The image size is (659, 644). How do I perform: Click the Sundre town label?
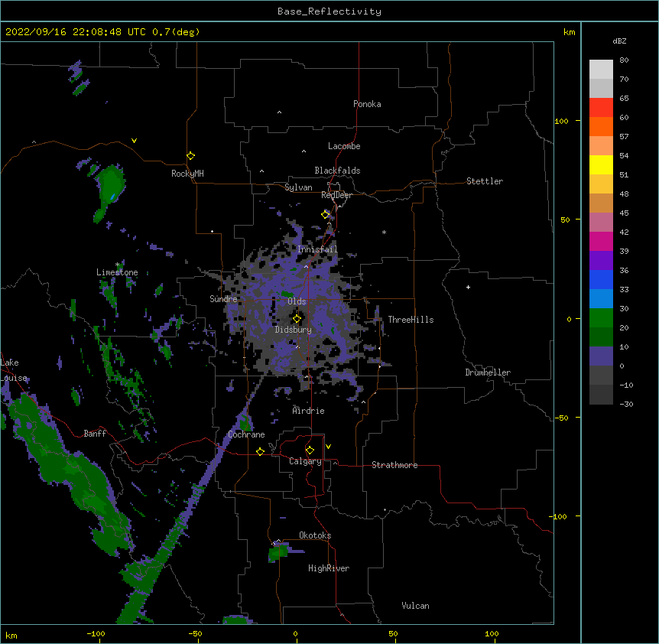tap(223, 299)
